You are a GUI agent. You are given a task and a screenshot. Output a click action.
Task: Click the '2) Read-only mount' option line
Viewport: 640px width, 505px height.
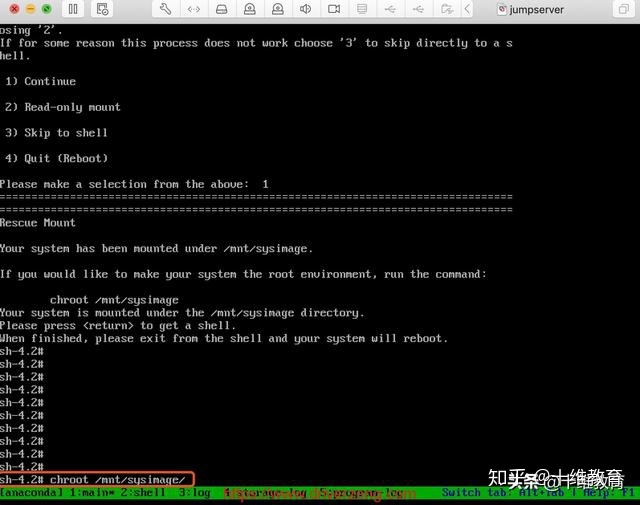(63, 107)
